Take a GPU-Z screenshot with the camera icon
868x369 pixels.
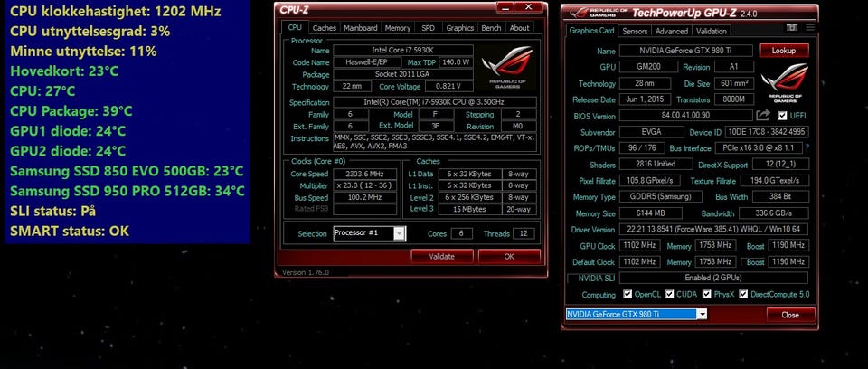[792, 28]
